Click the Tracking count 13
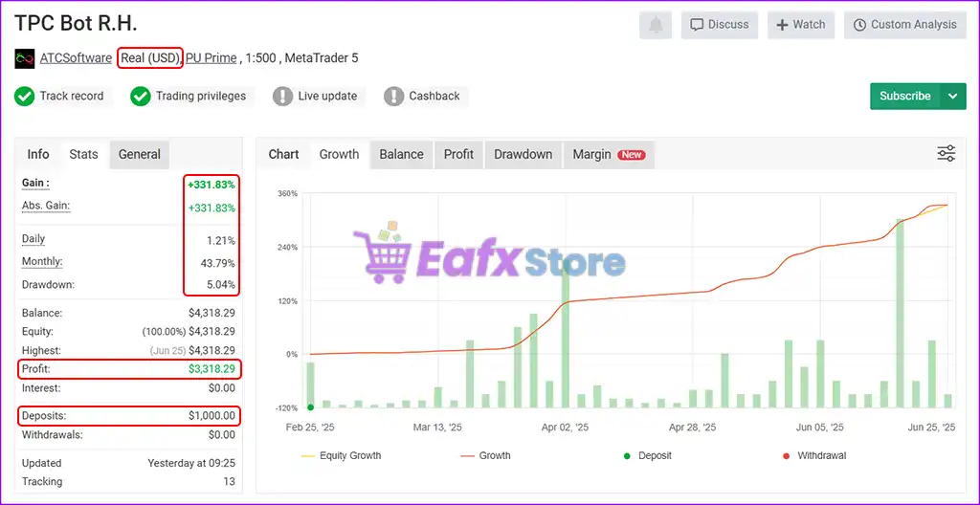The width and height of the screenshot is (980, 505). tap(230, 482)
